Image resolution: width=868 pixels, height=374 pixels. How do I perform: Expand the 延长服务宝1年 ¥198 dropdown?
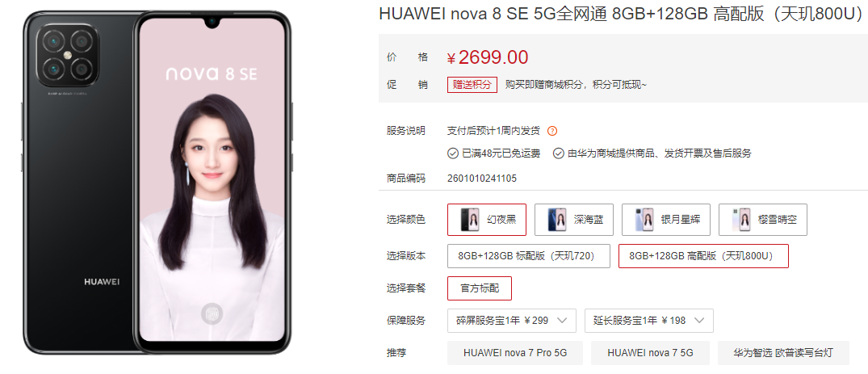649,320
